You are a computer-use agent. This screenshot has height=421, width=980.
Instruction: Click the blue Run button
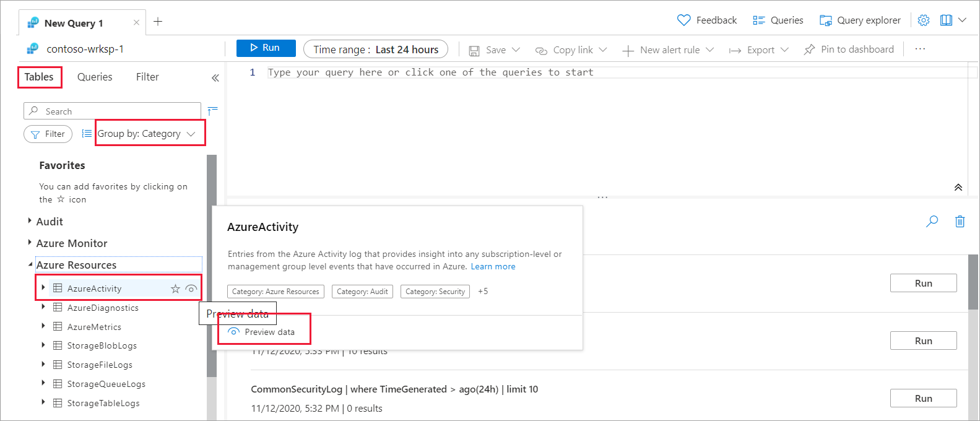click(x=266, y=48)
